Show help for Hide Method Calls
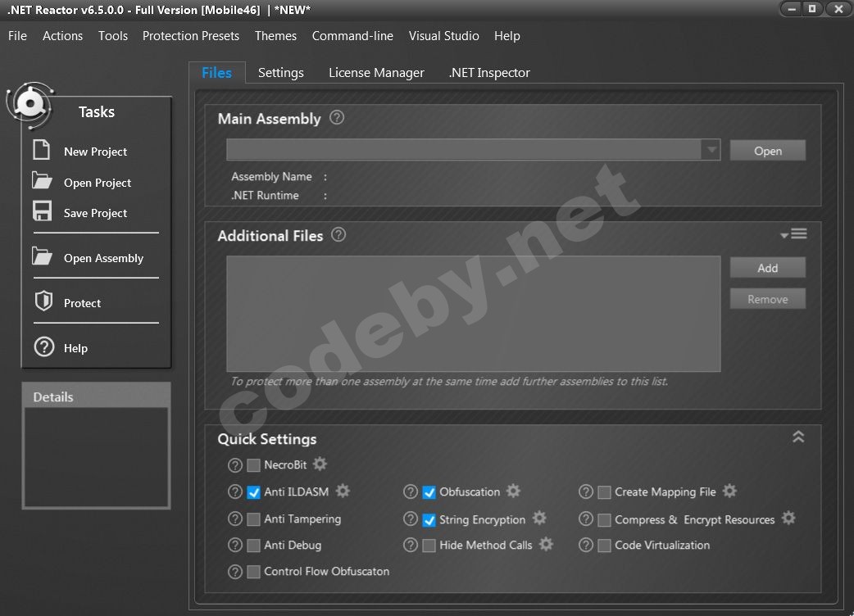Image resolution: width=854 pixels, height=616 pixels. tap(410, 545)
